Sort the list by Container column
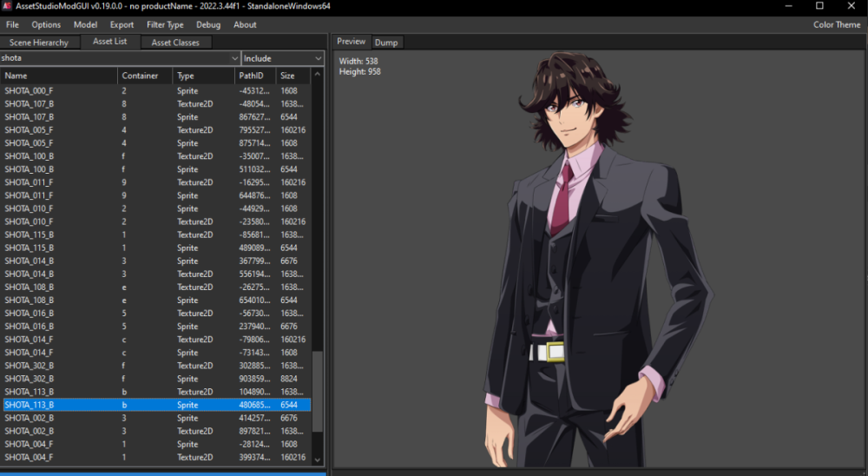Screen dimensions: 868x476 [x=145, y=76]
